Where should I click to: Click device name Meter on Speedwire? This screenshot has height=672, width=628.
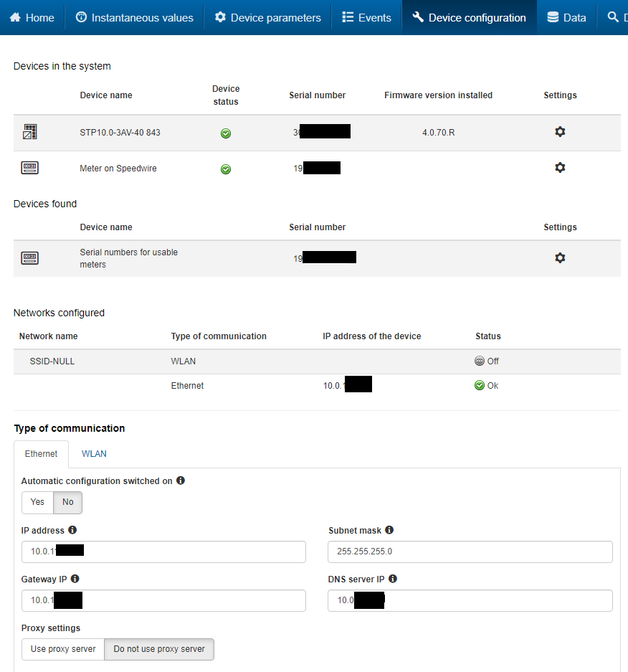(118, 169)
